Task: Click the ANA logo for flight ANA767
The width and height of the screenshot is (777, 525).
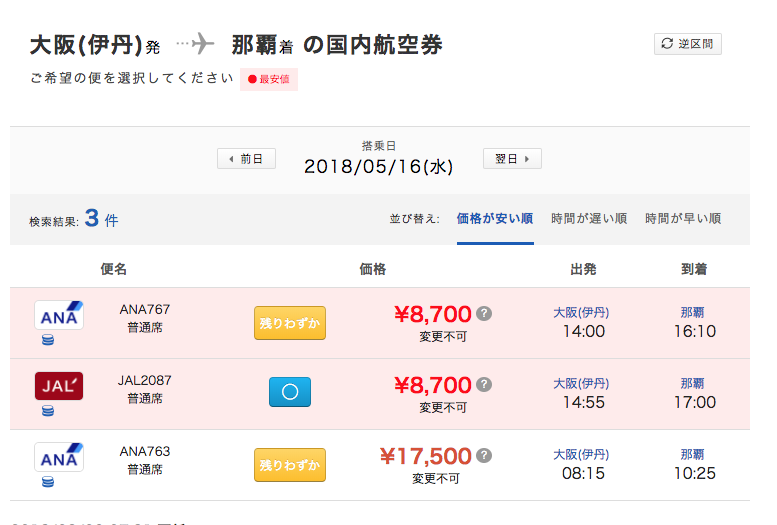Action: [59, 315]
